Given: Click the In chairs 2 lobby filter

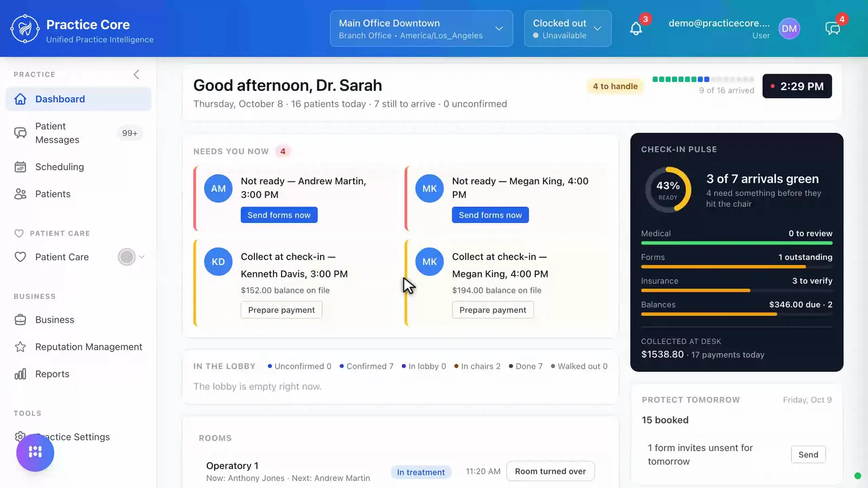Looking at the screenshot, I should click(x=477, y=367).
